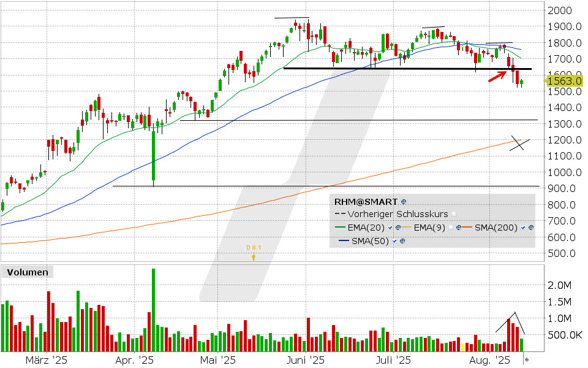This screenshot has width=588, height=368.
Task: Click the SMA(50) legend label
Action: (370, 241)
